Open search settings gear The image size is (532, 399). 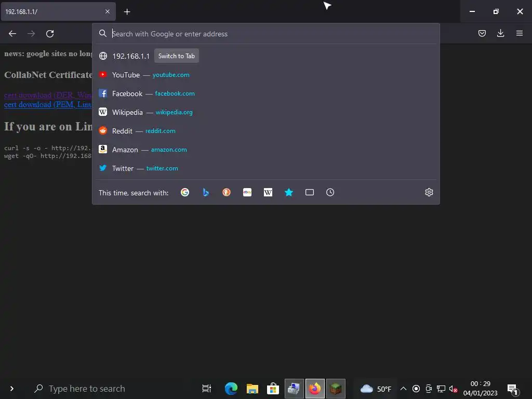[x=429, y=192]
